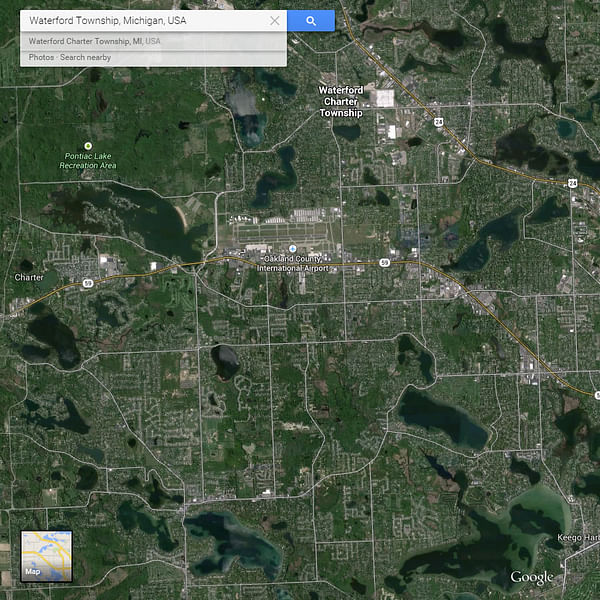Click the route 24 shield at right edge

pyautogui.click(x=572, y=183)
